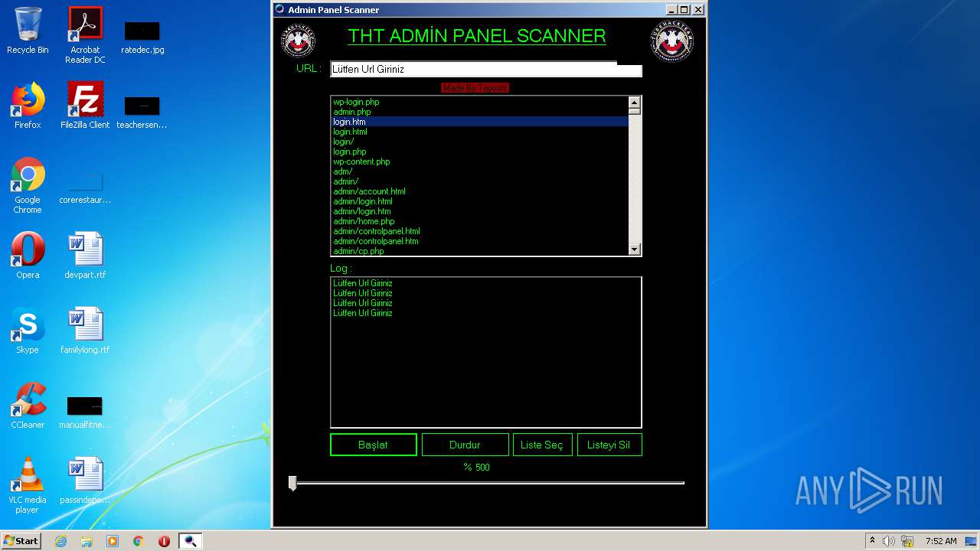
Task: Launch Opera desktop shortcut
Action: click(x=28, y=256)
